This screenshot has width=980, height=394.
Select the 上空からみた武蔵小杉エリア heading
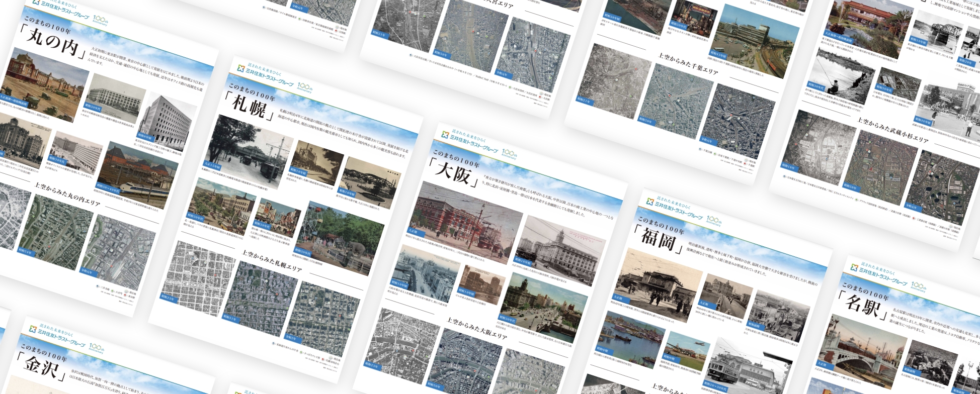[892, 131]
